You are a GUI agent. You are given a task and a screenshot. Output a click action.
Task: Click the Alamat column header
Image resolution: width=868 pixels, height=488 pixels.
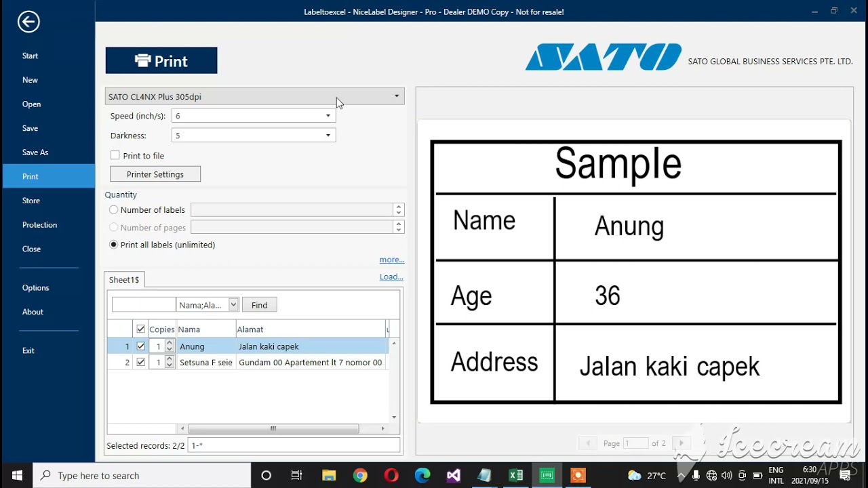coord(311,329)
